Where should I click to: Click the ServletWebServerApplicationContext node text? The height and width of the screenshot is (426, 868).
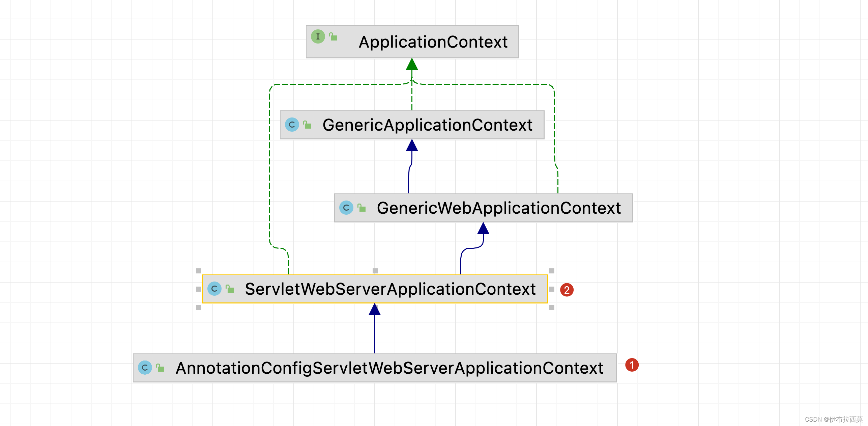point(390,289)
